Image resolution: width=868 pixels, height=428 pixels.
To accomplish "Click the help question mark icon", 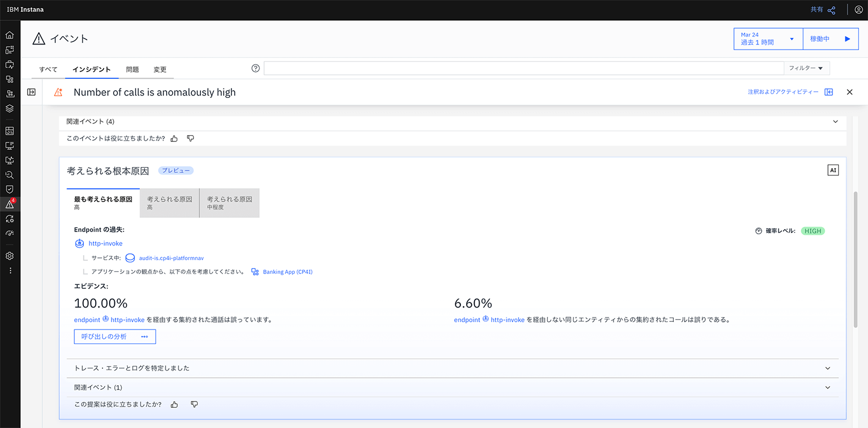I will (x=256, y=68).
